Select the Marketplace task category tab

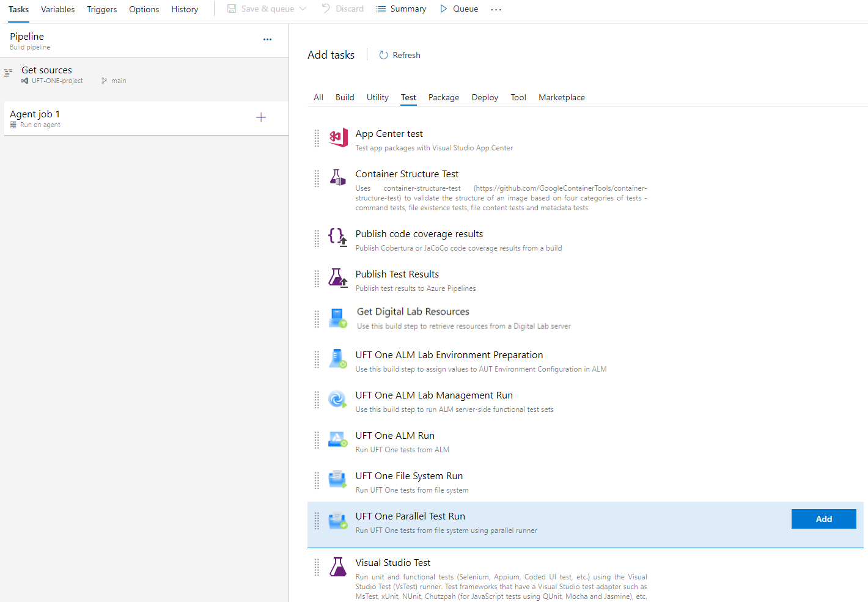click(561, 97)
